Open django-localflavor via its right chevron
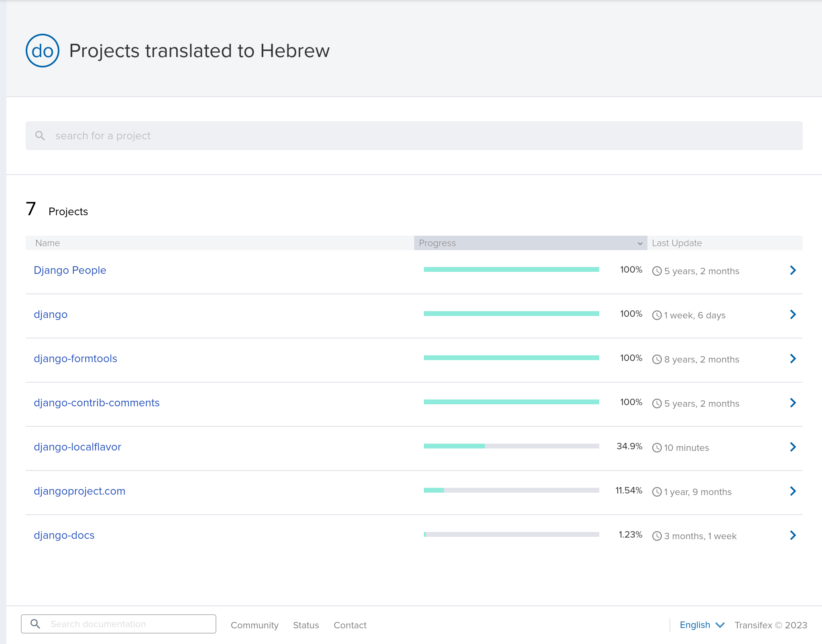 tap(793, 447)
